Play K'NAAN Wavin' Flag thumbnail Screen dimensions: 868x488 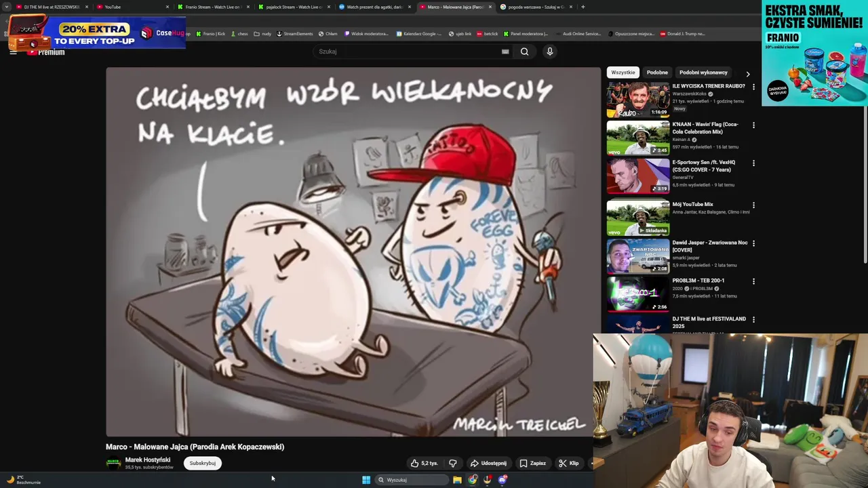[638, 138]
